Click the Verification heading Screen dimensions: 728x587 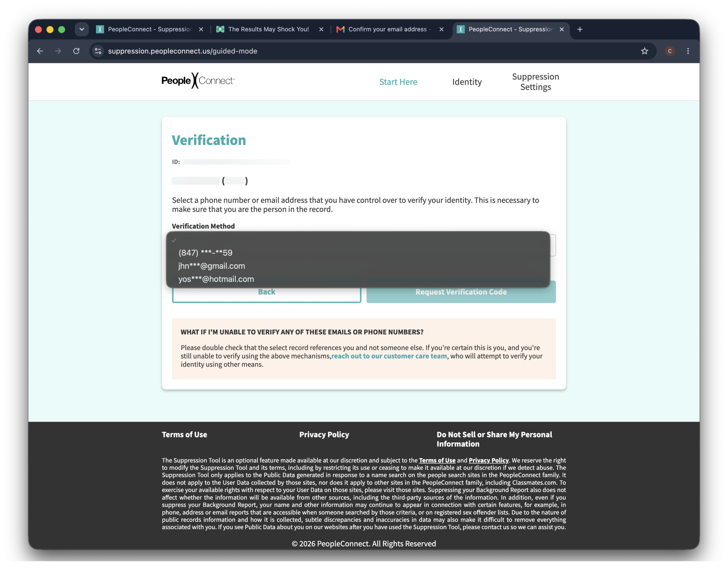tap(209, 140)
